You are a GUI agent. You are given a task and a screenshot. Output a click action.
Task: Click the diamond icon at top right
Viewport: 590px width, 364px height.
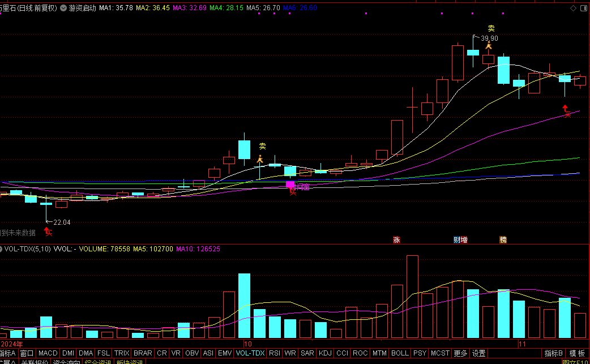tap(573, 8)
